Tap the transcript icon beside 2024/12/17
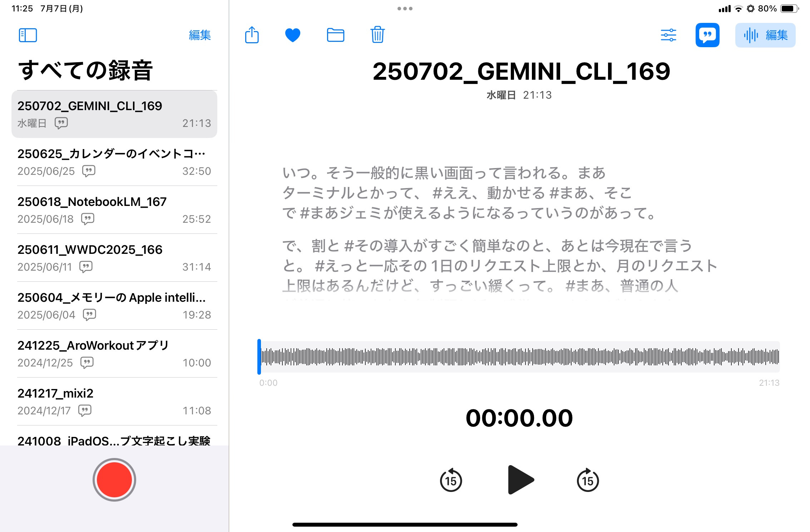The height and width of the screenshot is (532, 810). click(x=85, y=410)
